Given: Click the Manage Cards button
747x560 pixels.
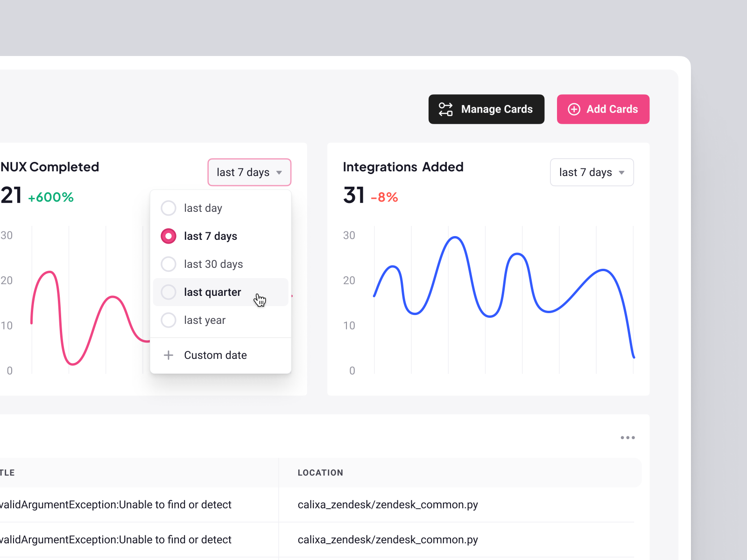Looking at the screenshot, I should coord(486,109).
